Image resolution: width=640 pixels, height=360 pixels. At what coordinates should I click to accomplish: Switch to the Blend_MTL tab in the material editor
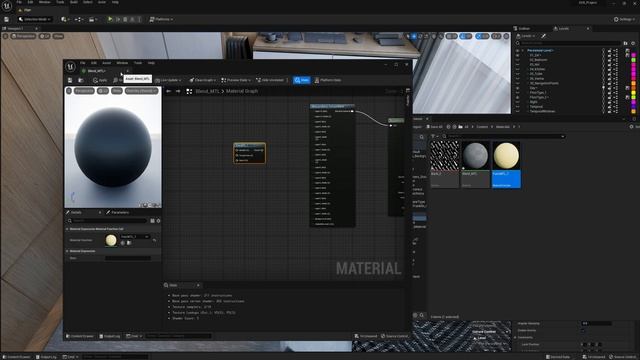point(96,71)
